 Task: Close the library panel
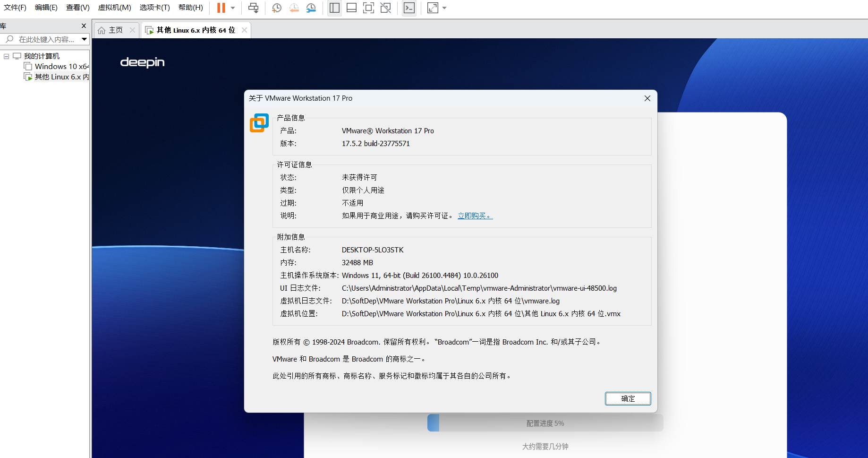84,26
